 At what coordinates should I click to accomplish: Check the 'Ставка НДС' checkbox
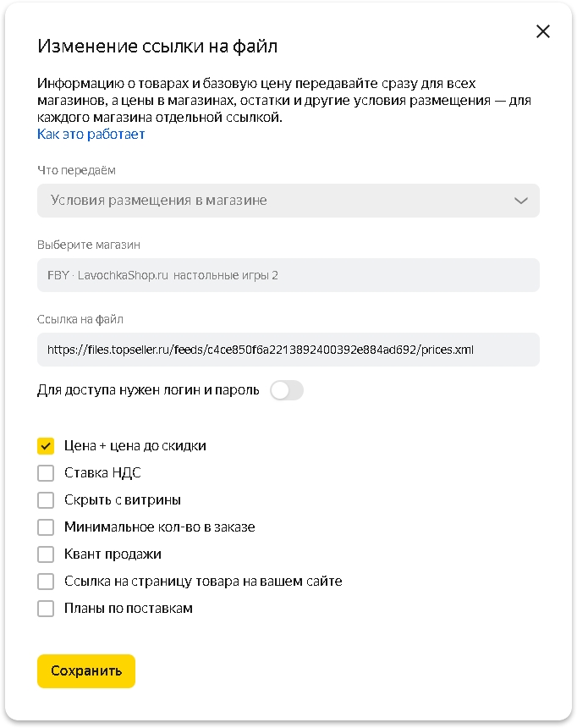(46, 472)
